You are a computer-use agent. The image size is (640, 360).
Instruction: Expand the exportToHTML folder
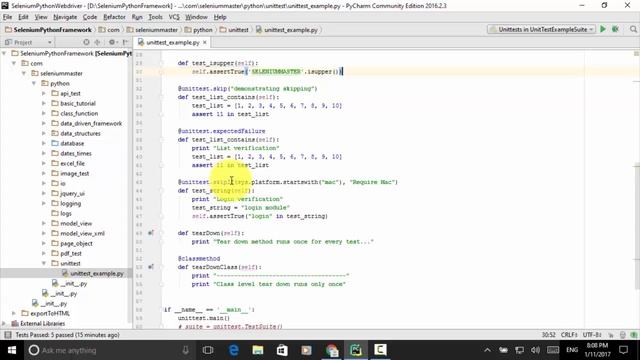click(14, 313)
